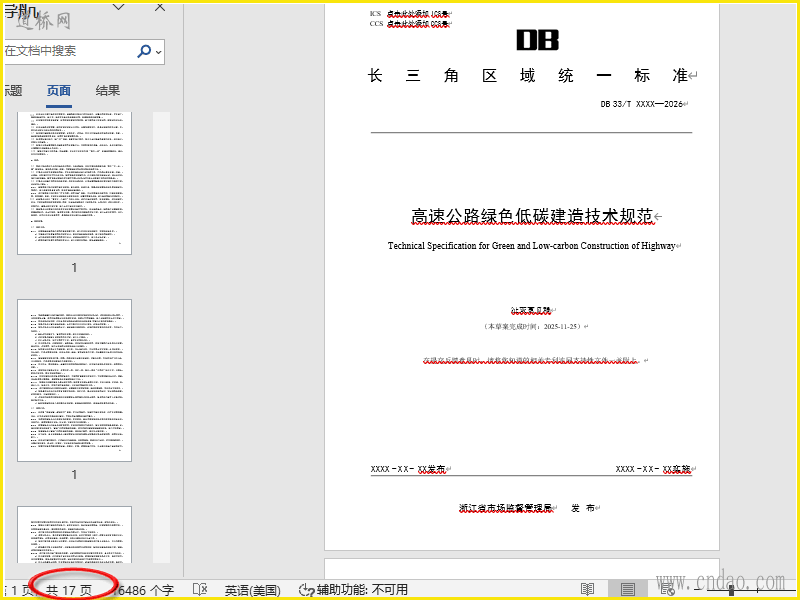
Task: Switch to Print Layout view icon
Action: [x=628, y=590]
